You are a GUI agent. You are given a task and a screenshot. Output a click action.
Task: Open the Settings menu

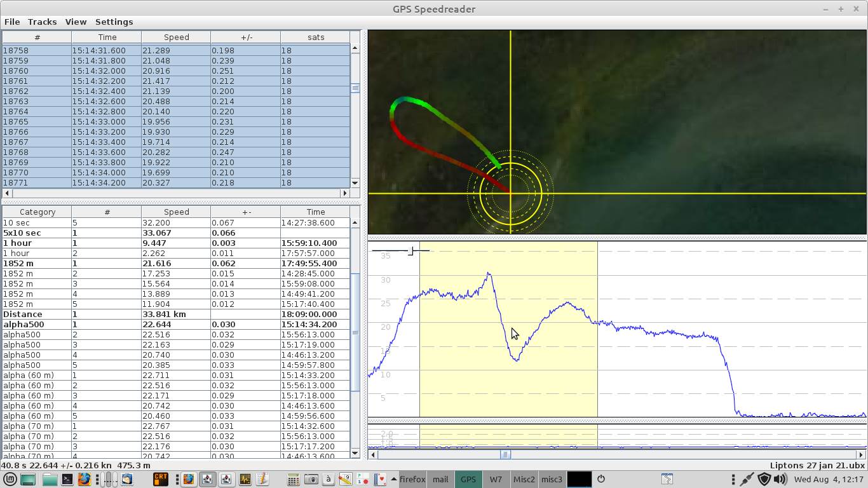(114, 22)
